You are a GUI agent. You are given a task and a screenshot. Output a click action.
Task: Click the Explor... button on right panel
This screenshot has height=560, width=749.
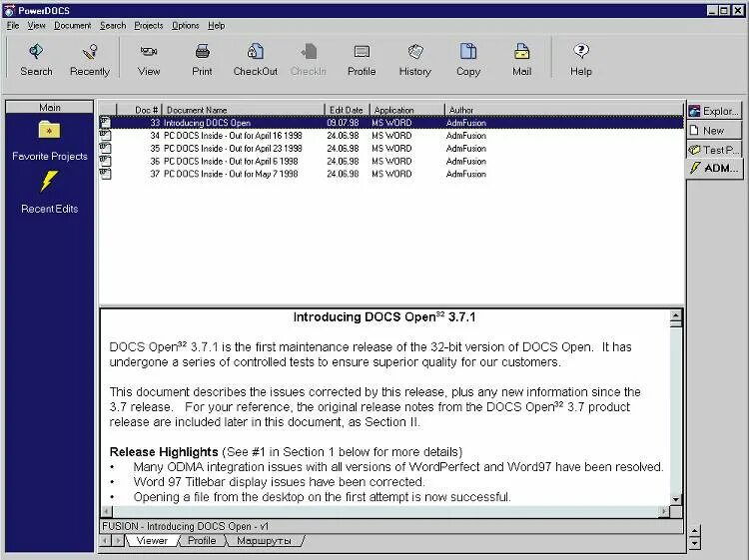[715, 111]
